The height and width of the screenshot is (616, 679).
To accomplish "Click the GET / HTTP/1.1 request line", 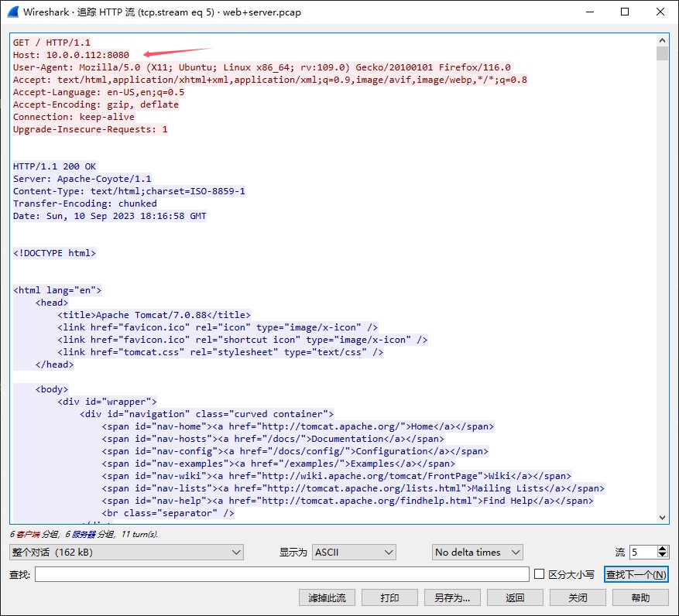I will [x=52, y=43].
